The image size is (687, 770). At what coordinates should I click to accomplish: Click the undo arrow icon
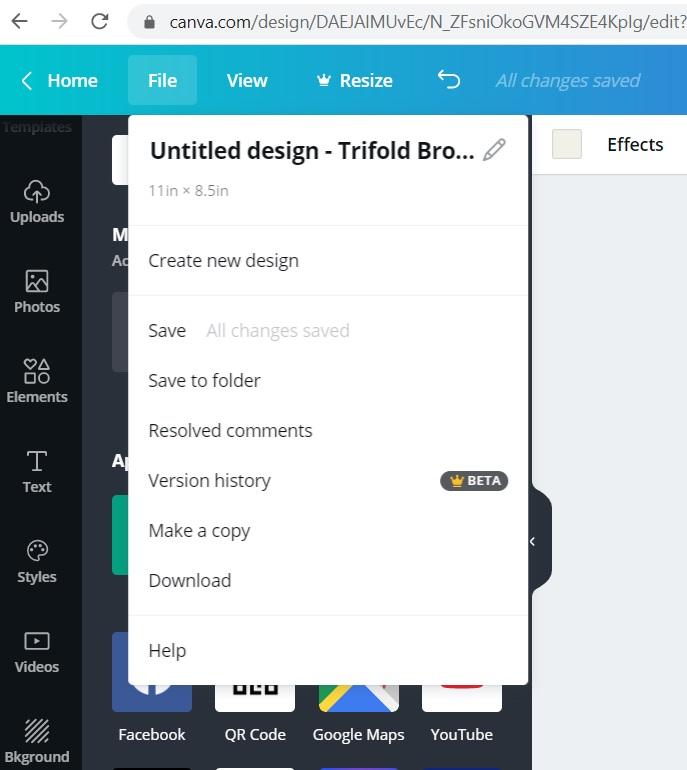pos(449,80)
